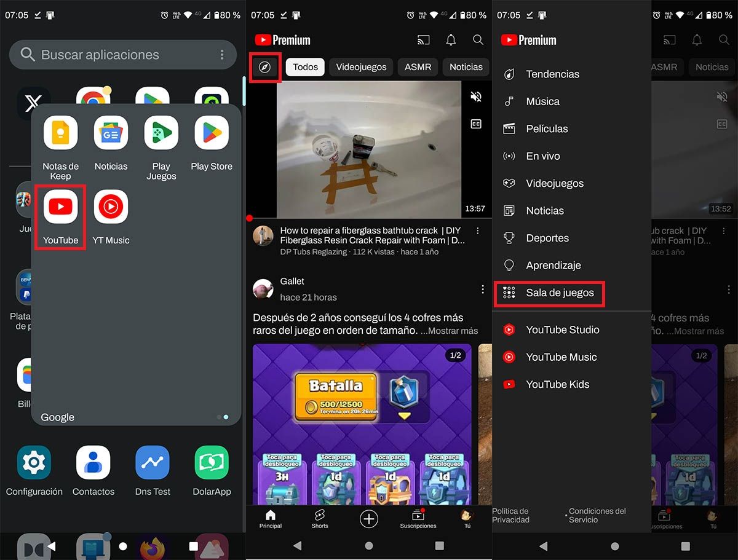Tap Android home button below the Create button

(x=369, y=546)
